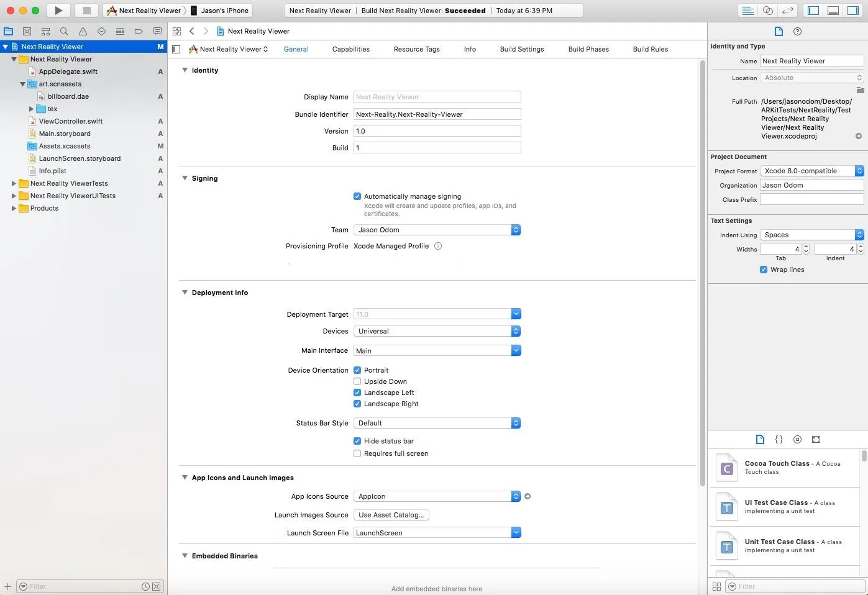Viewport: 868px width, 595px height.
Task: Show the File Template library
Action: click(760, 439)
